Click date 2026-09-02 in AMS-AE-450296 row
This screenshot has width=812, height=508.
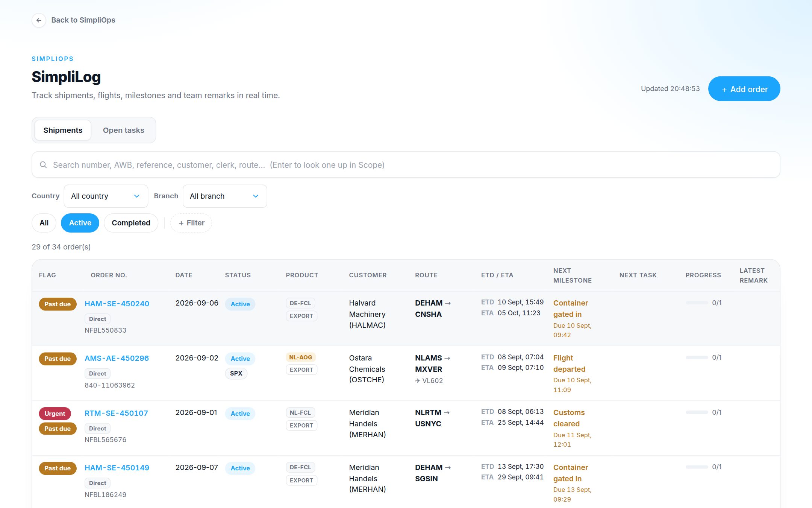click(197, 358)
